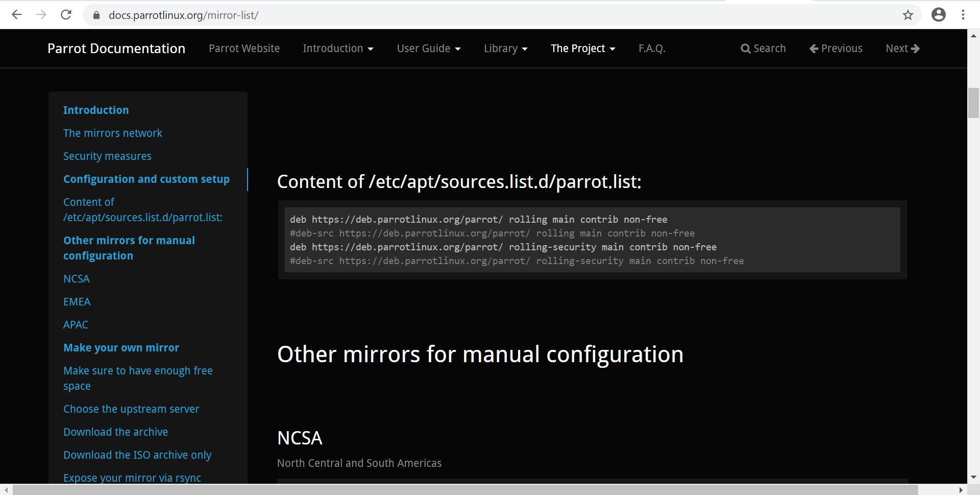The width and height of the screenshot is (980, 495).
Task: Click the address bar URL
Action: click(x=183, y=15)
